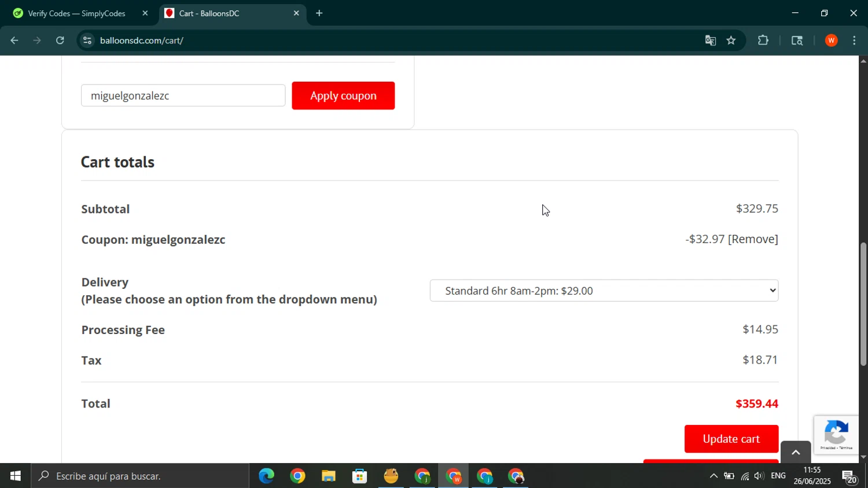The height and width of the screenshot is (488, 868).
Task: Switch to Verify Codes — SimplyCodes tab
Action: pyautogui.click(x=76, y=13)
